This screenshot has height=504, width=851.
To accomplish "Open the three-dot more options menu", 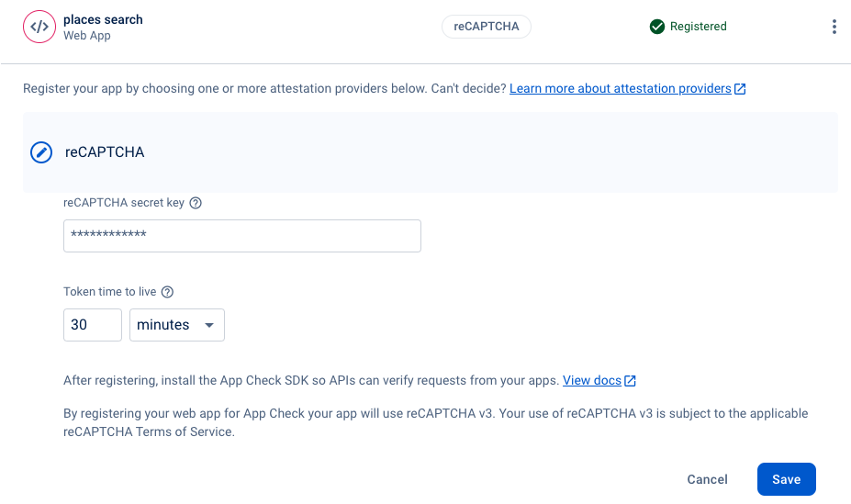I will pyautogui.click(x=834, y=27).
